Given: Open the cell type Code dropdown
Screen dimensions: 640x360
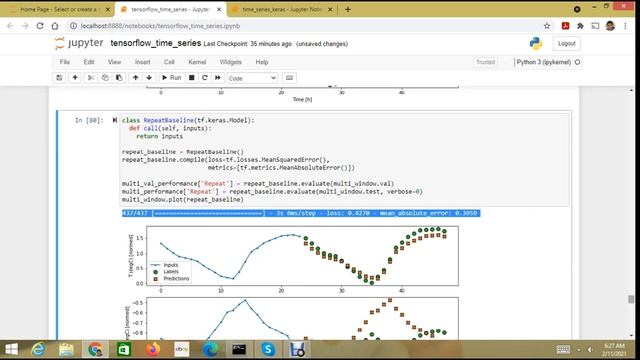Looking at the screenshot, I should click(x=252, y=78).
